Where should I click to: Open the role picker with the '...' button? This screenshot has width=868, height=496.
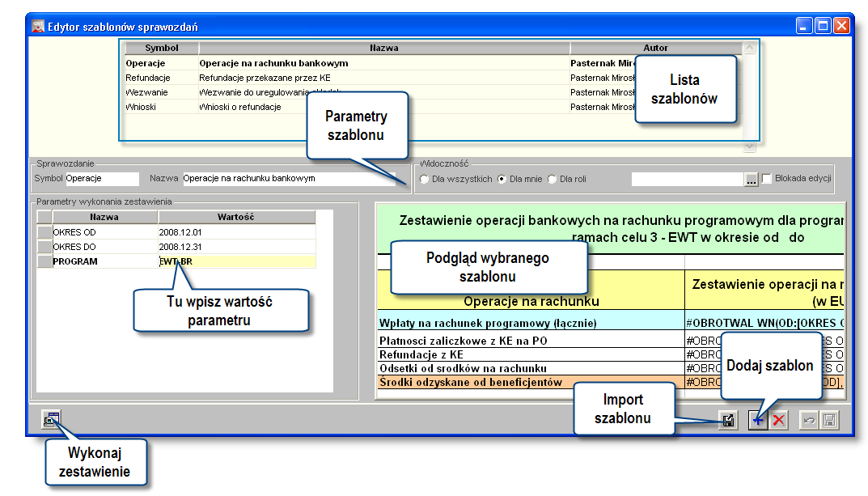pos(751,180)
